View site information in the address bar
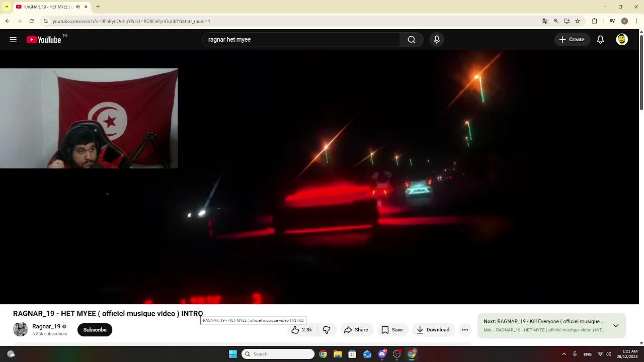644x362 pixels. click(x=45, y=21)
